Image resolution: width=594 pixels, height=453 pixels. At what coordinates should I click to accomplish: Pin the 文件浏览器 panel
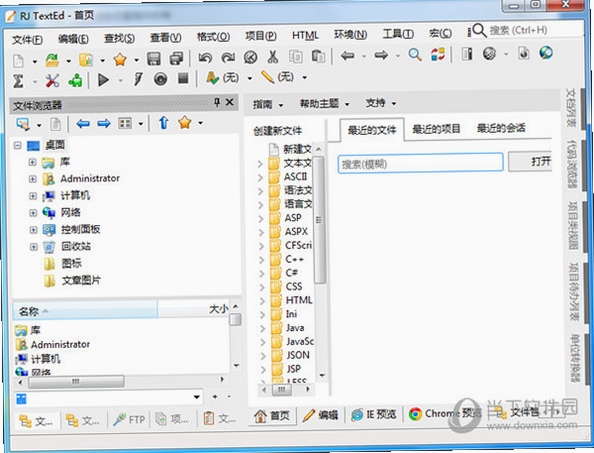[x=217, y=102]
